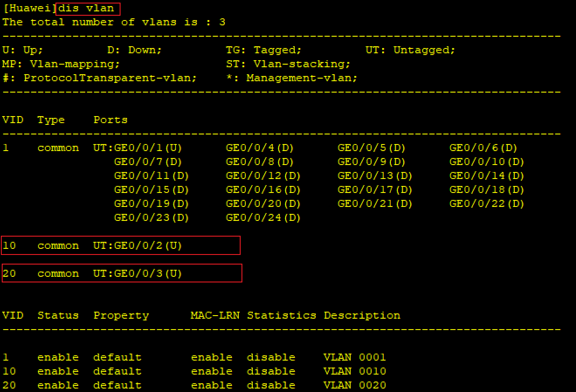Viewport: 576px width, 392px height.
Task: Click the 'Statistics' column header
Action: coord(282,316)
